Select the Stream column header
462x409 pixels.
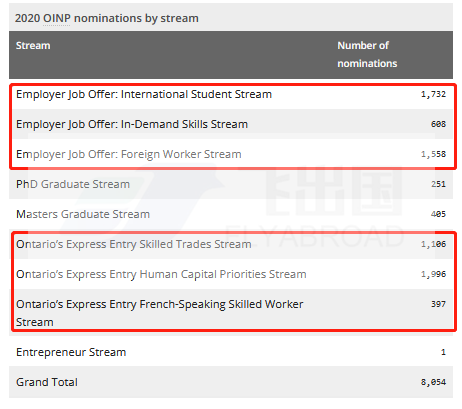tap(33, 45)
